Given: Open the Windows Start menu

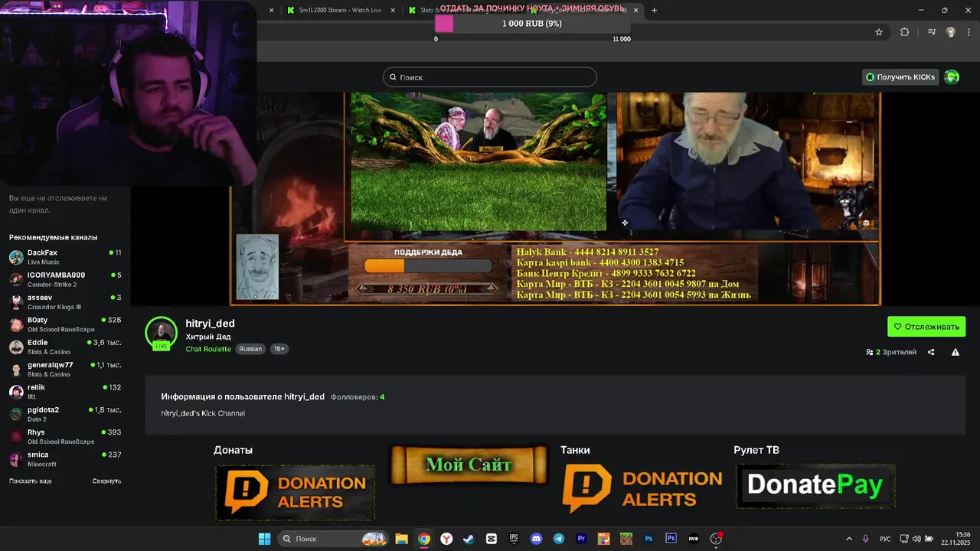Looking at the screenshot, I should (x=264, y=539).
